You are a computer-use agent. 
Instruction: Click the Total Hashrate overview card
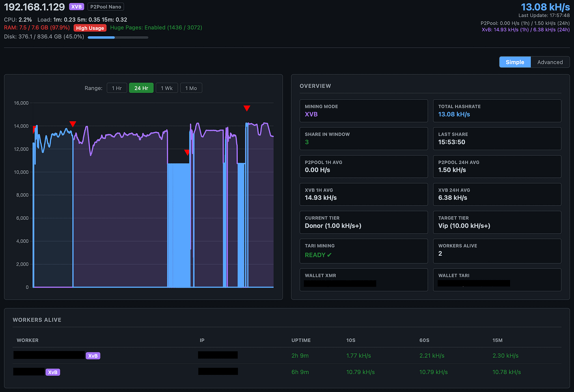pyautogui.click(x=497, y=111)
